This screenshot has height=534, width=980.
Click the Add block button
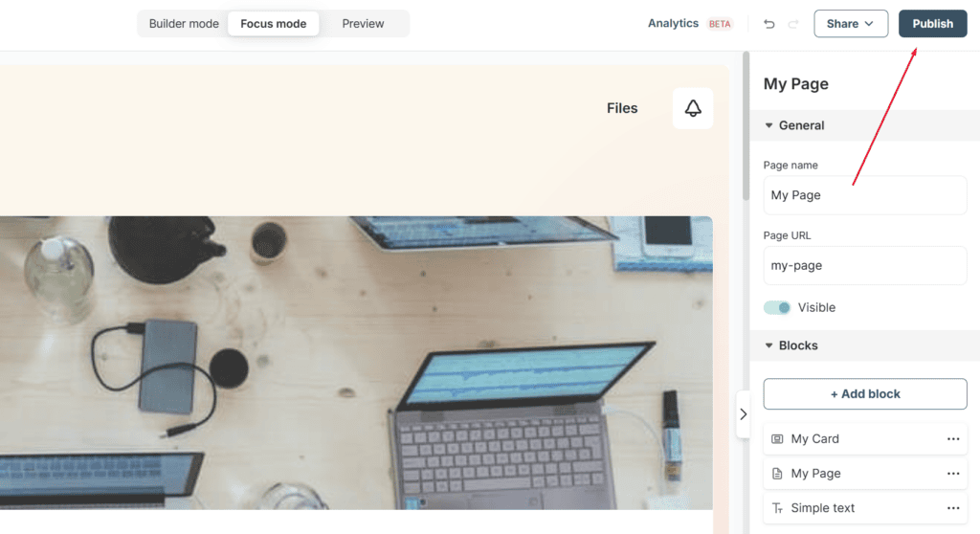865,394
